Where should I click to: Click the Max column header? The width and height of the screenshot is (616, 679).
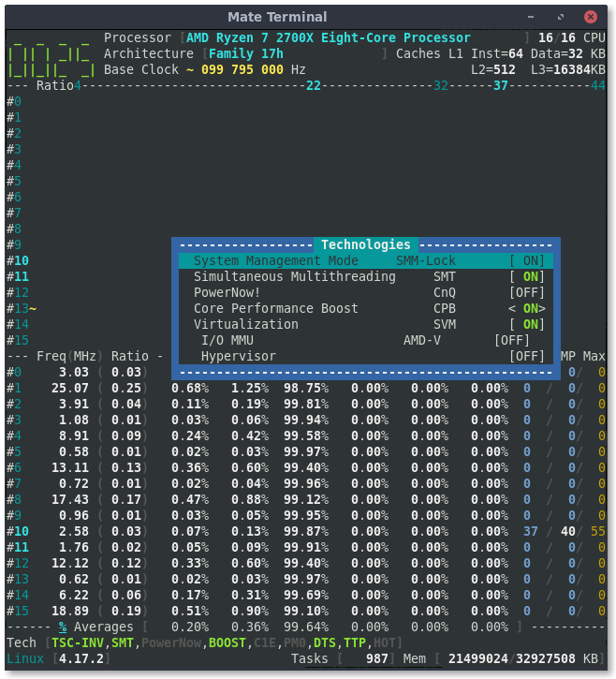(x=594, y=357)
